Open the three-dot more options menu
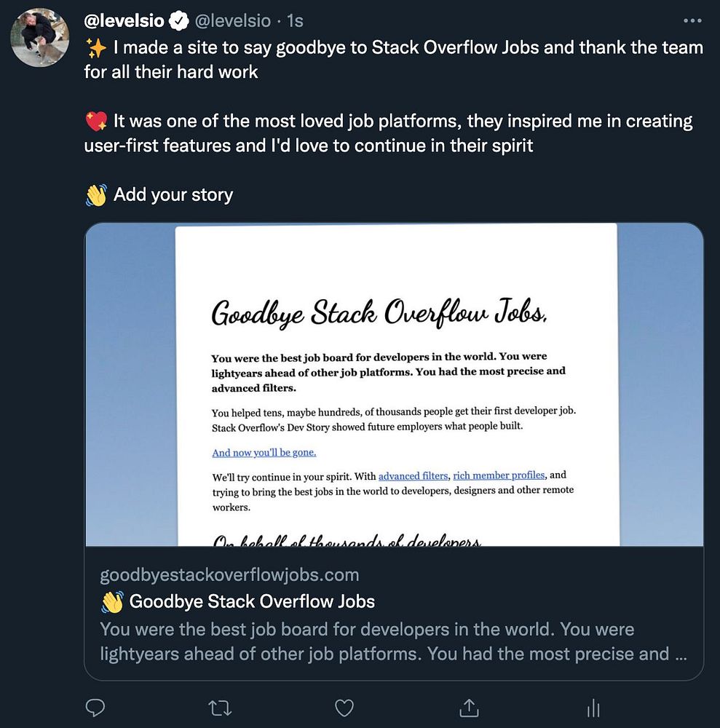The image size is (720, 728). tap(692, 21)
